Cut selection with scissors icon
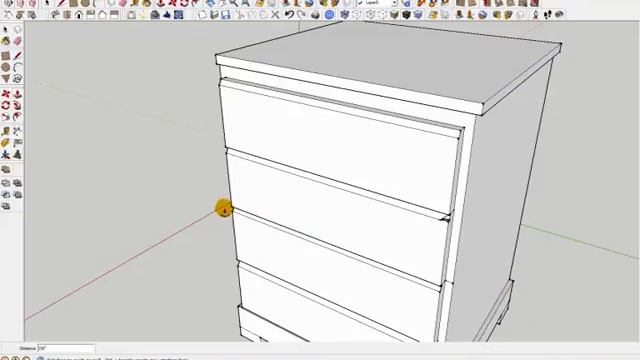The image size is (640, 360). (240, 15)
